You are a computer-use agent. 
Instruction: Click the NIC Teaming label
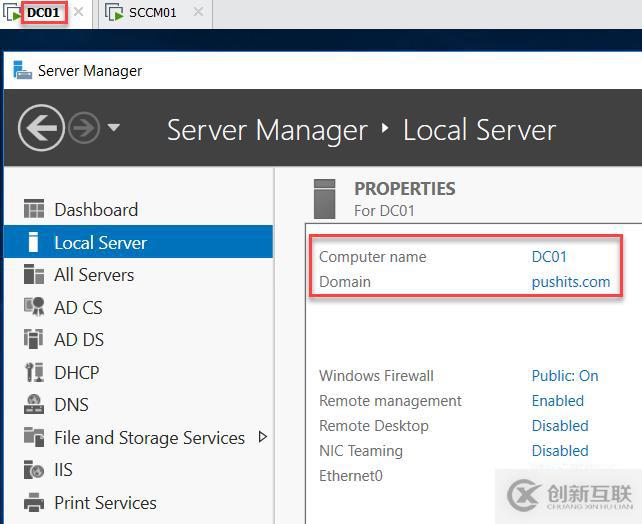coord(361,450)
